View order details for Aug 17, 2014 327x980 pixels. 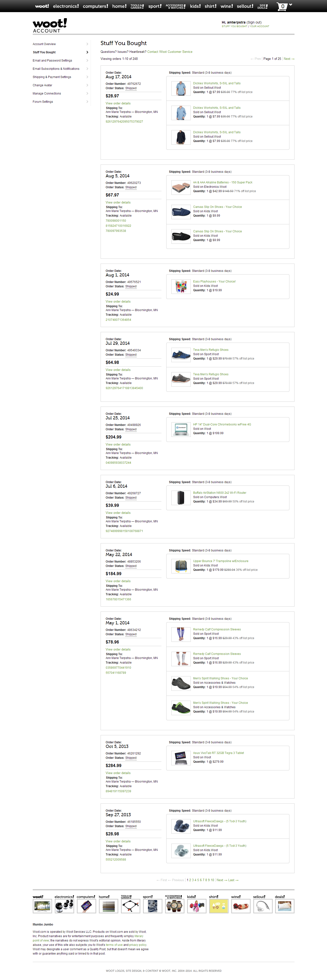[x=118, y=103]
